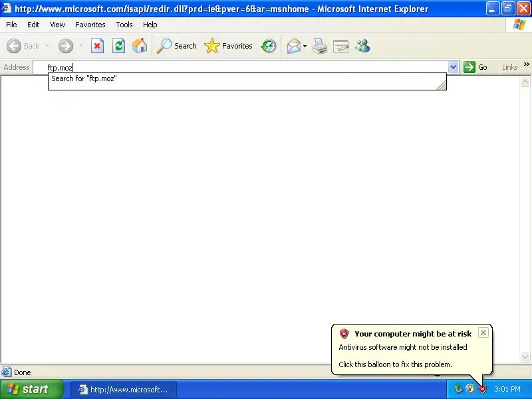Click the 'Done' status bar text
532x399 pixels.
[23, 372]
